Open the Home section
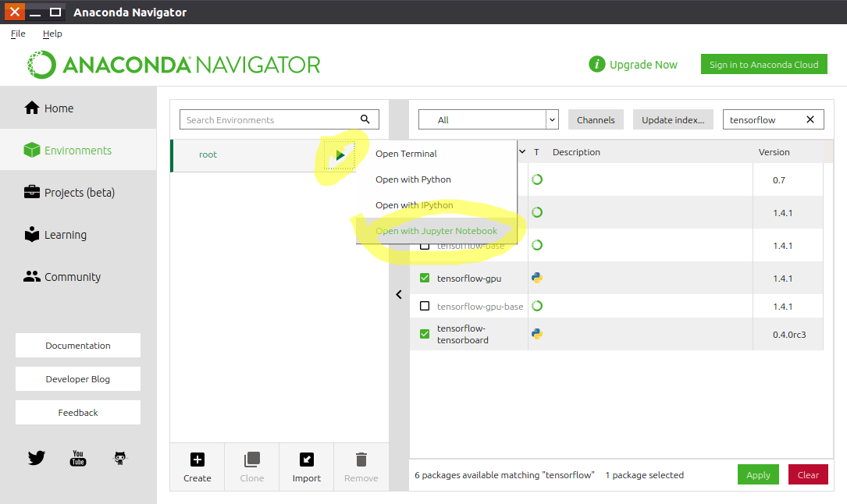847x504 pixels. click(x=78, y=108)
